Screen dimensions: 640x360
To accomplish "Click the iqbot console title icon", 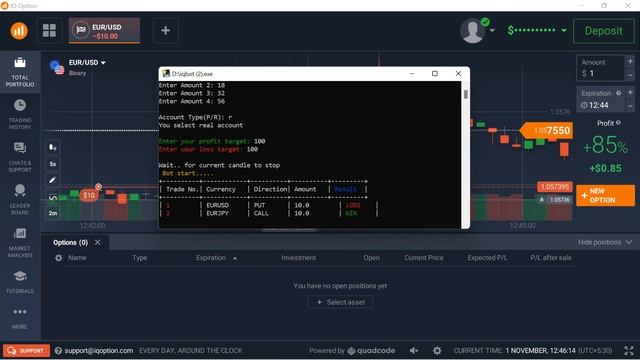I will (x=166, y=73).
